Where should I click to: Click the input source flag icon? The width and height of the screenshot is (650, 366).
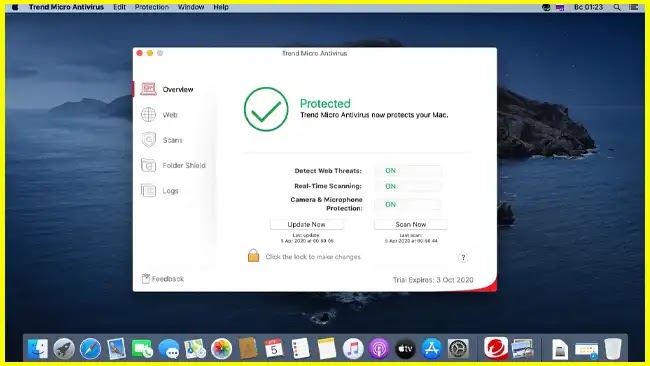point(560,7)
